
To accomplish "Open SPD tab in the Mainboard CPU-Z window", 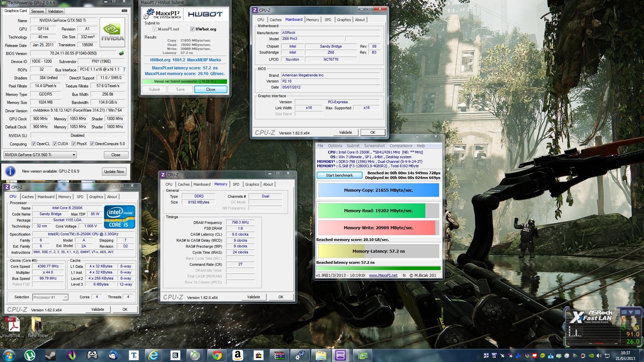I will click(x=328, y=20).
